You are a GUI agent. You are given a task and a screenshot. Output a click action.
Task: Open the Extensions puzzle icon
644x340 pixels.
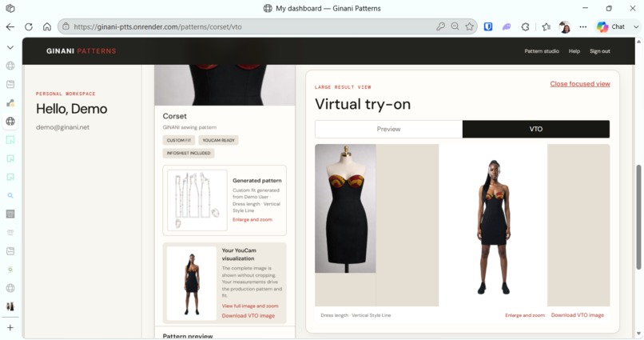point(525,26)
